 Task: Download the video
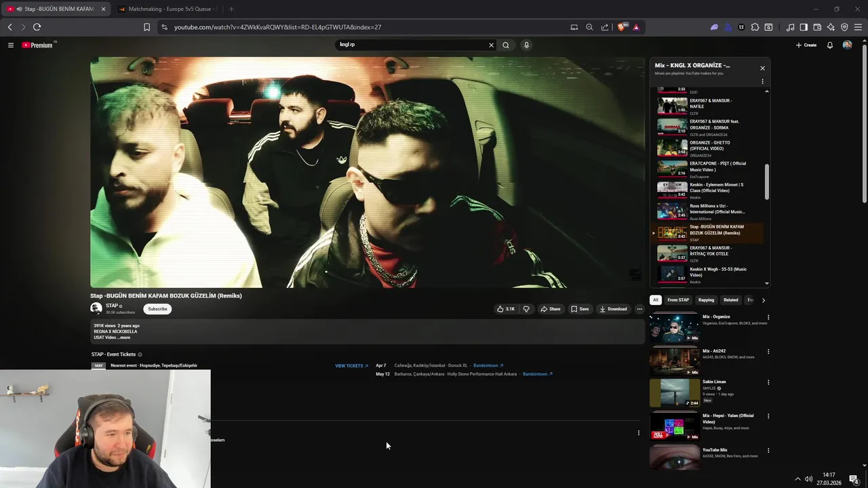click(x=613, y=309)
